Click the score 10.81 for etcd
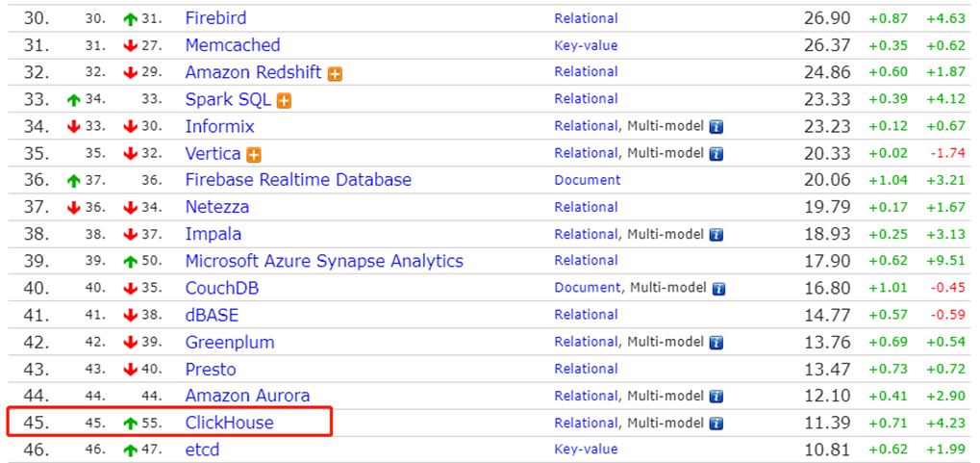The width and height of the screenshot is (980, 463). pos(827,450)
